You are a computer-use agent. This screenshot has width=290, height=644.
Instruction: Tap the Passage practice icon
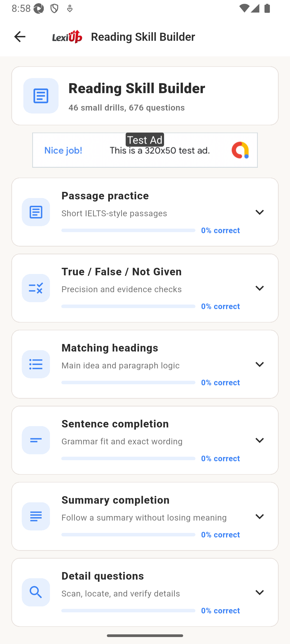tap(36, 212)
